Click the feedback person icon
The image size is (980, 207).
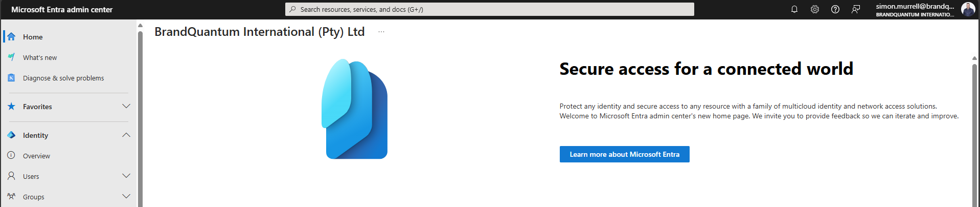click(855, 9)
